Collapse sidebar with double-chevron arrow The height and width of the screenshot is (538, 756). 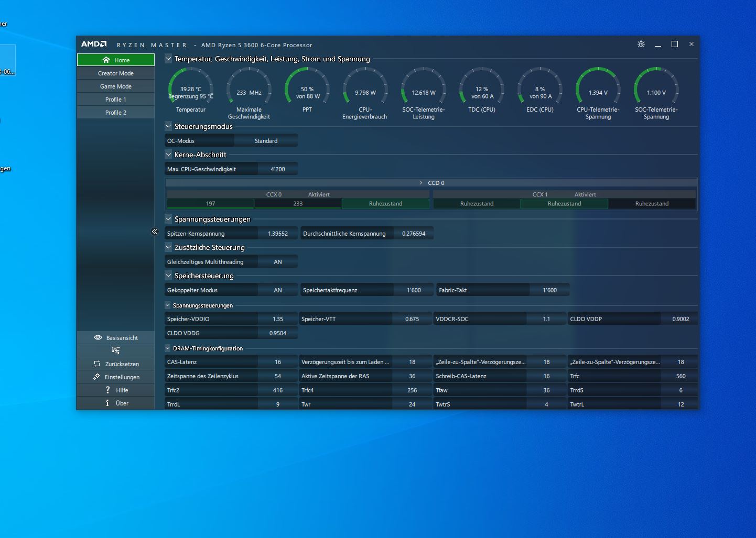155,232
